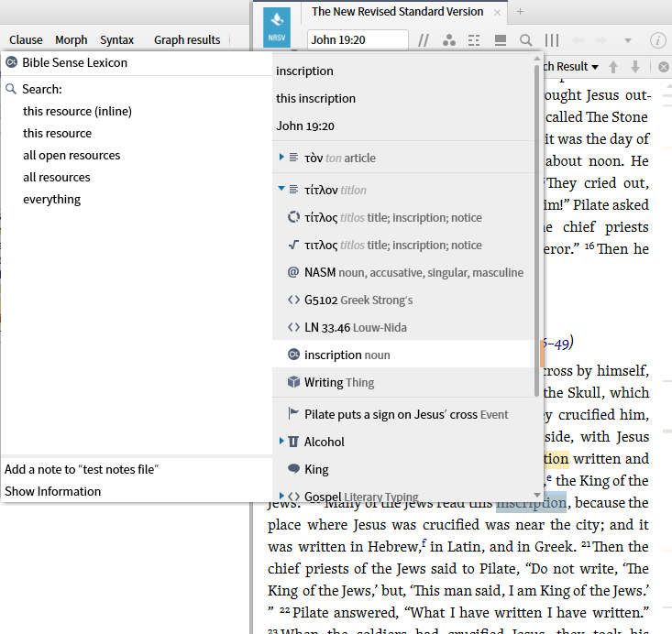This screenshot has height=634, width=672.
Task: Select the inscription noun sense entry
Action: click(x=402, y=355)
